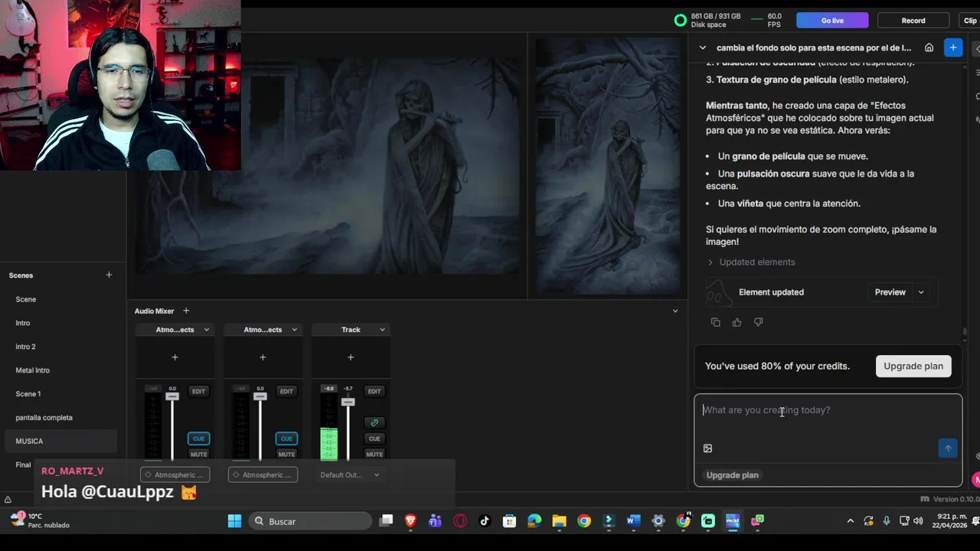
Task: Start a new chat with plus button
Action: 953,47
